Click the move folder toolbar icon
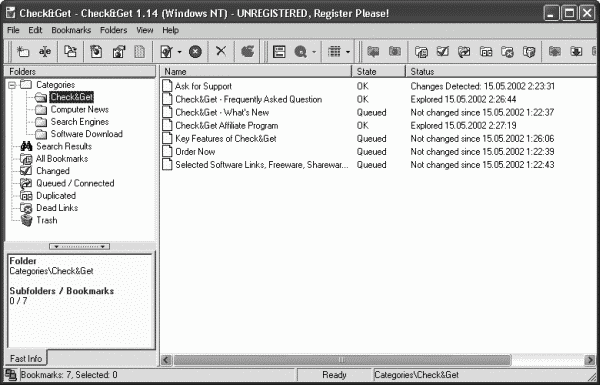 pyautogui.click(x=70, y=52)
